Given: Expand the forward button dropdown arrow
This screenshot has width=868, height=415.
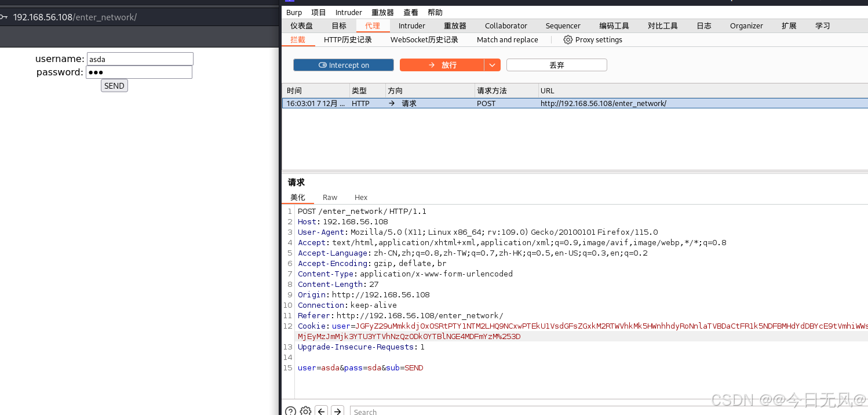Looking at the screenshot, I should 492,65.
